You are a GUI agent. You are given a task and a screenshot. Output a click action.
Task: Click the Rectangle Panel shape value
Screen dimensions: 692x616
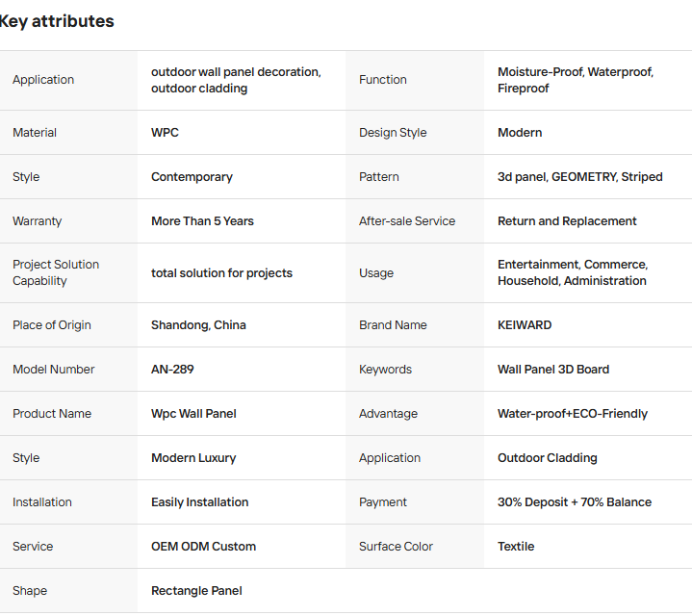point(197,591)
